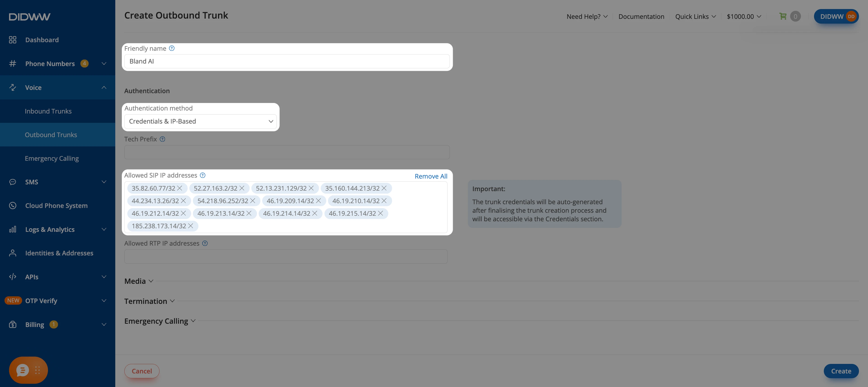This screenshot has width=868, height=387.
Task: Open the Documentation link
Action: 641,17
